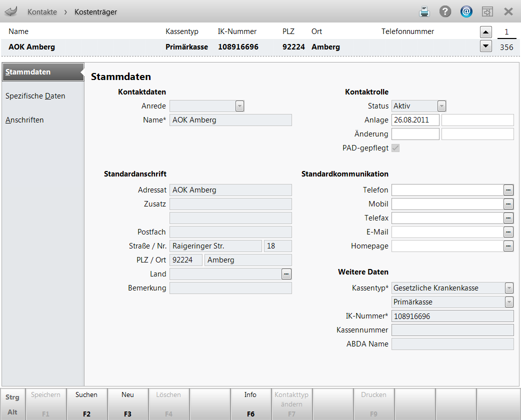Click the Land input field
Image resolution: width=521 pixels, height=420 pixels.
click(225, 274)
